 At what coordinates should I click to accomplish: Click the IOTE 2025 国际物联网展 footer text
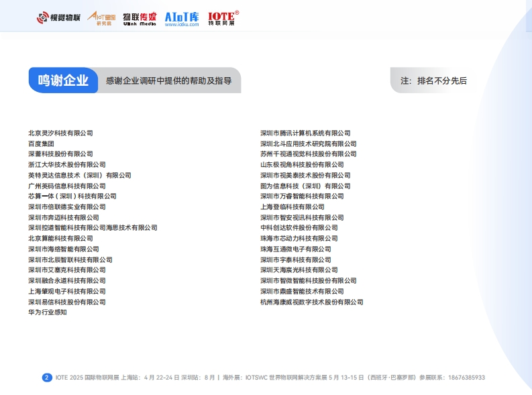tap(87, 378)
